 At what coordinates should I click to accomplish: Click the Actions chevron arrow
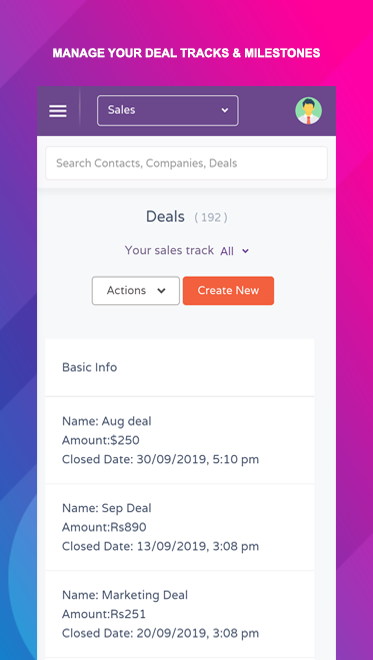coord(161,290)
